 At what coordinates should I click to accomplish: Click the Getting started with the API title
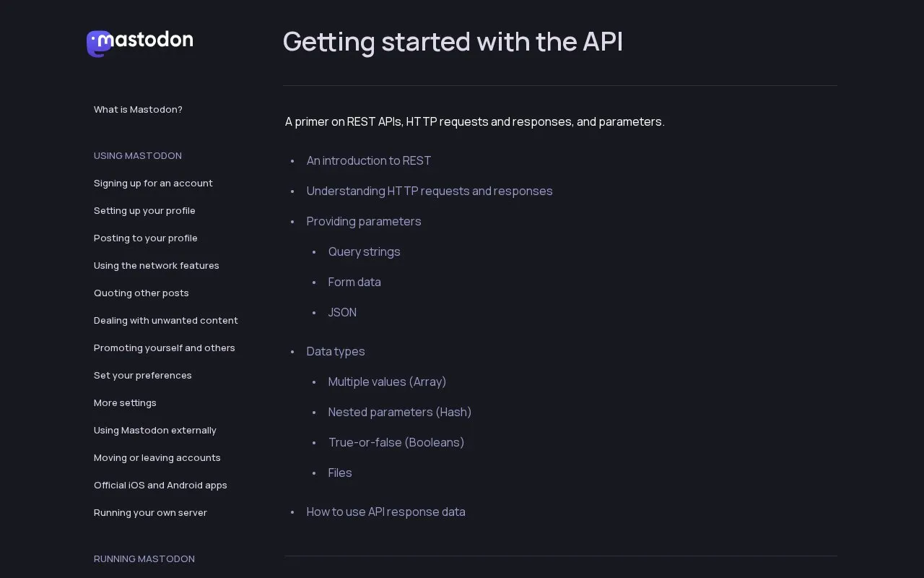pos(453,42)
